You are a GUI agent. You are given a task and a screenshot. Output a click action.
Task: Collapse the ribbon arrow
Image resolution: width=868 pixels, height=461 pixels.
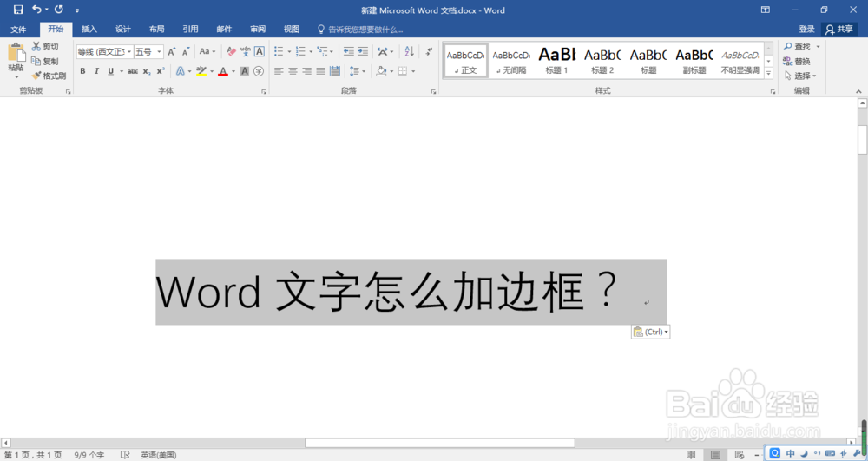coord(859,92)
